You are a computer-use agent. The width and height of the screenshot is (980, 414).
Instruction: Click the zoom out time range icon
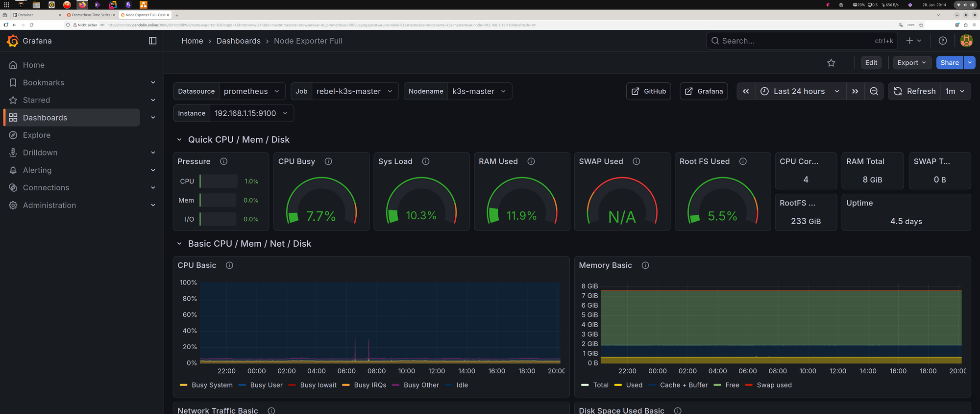(874, 91)
